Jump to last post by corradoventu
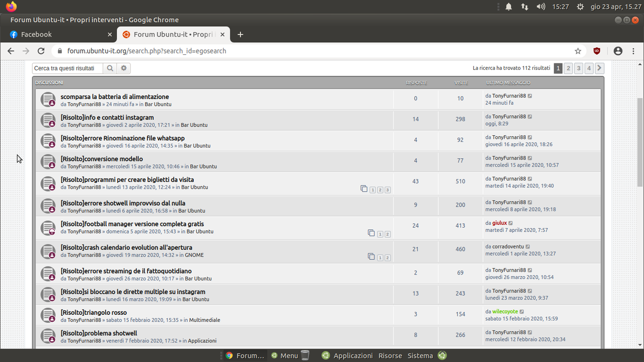Screen dimensions: 644x362 point(528,246)
